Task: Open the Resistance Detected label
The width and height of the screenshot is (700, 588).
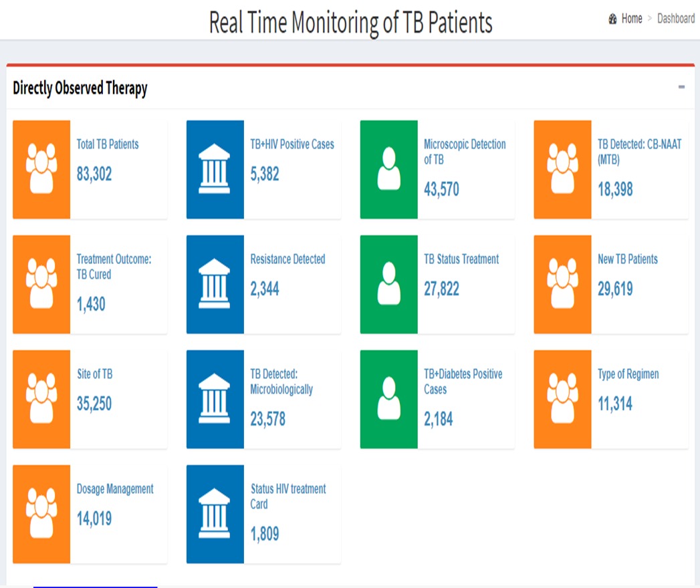Action: point(287,259)
